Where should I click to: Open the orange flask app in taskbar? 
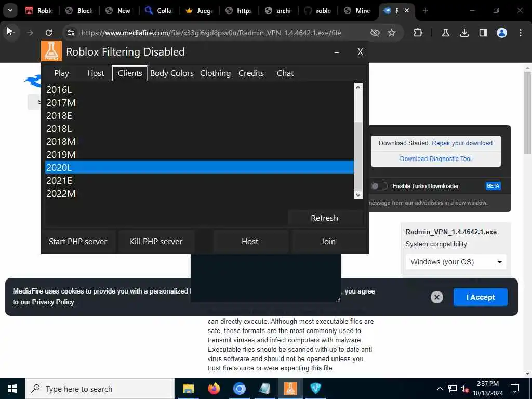coord(290,389)
